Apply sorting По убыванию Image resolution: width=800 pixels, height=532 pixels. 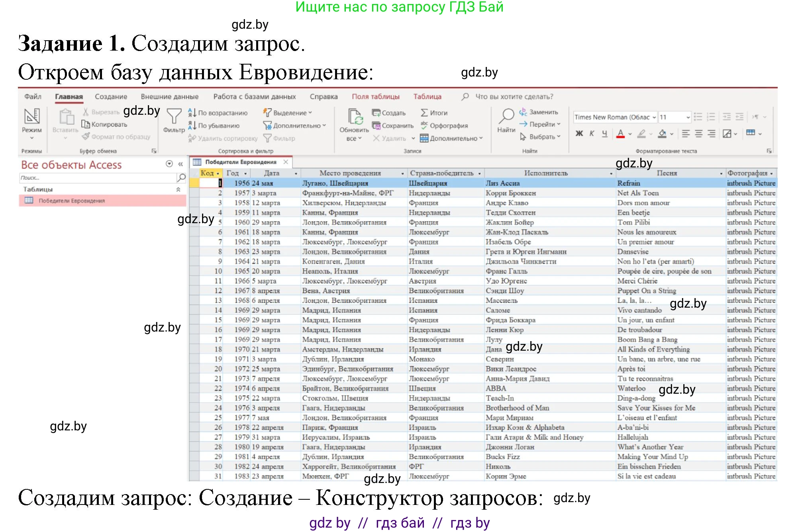point(216,125)
